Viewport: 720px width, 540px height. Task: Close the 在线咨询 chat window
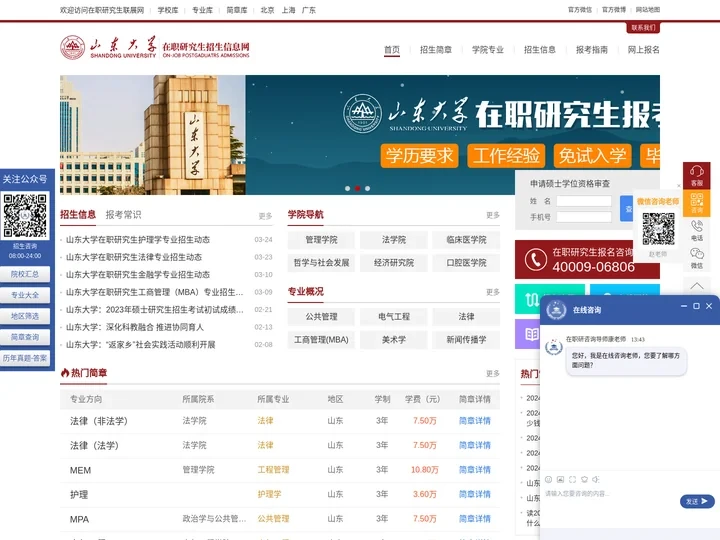(709, 306)
